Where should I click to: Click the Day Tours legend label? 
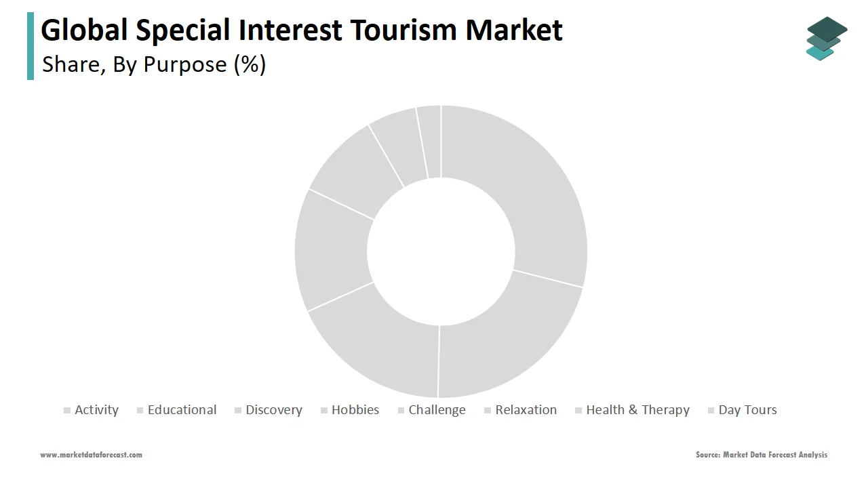tap(747, 410)
